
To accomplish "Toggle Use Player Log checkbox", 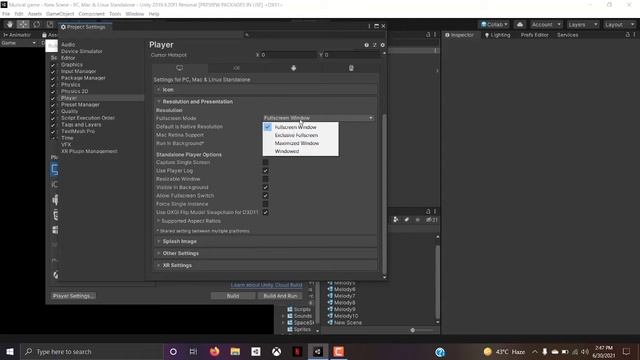I will [x=265, y=171].
